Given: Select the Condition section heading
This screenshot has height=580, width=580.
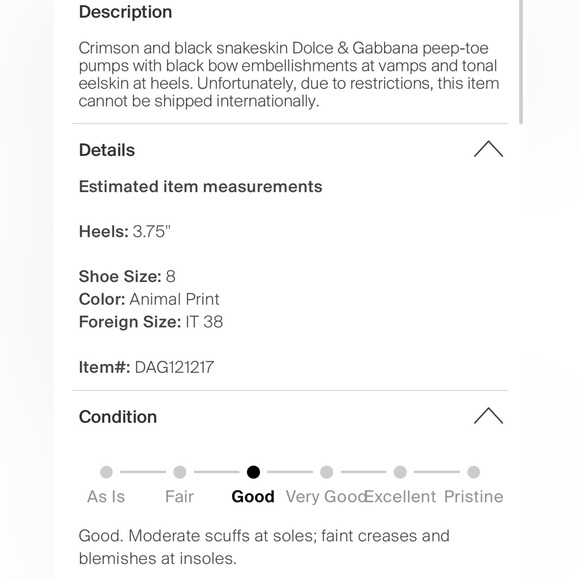Looking at the screenshot, I should click(118, 417).
